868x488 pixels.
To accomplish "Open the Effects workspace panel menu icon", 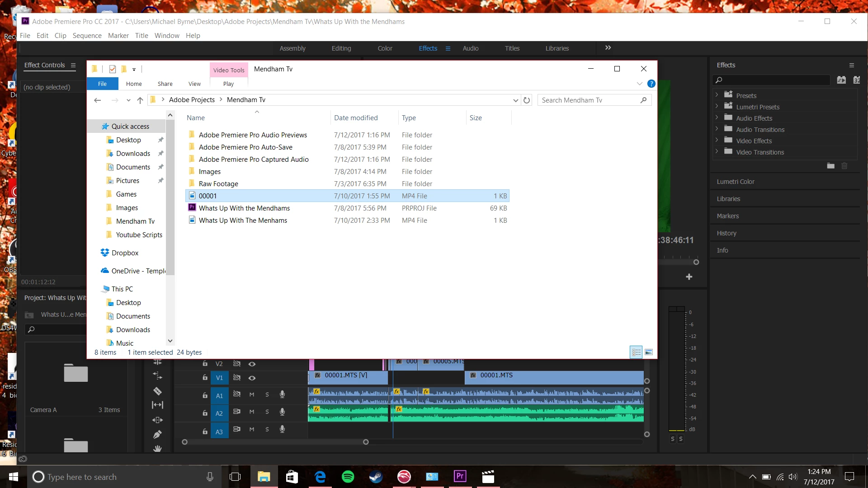I will pos(448,48).
